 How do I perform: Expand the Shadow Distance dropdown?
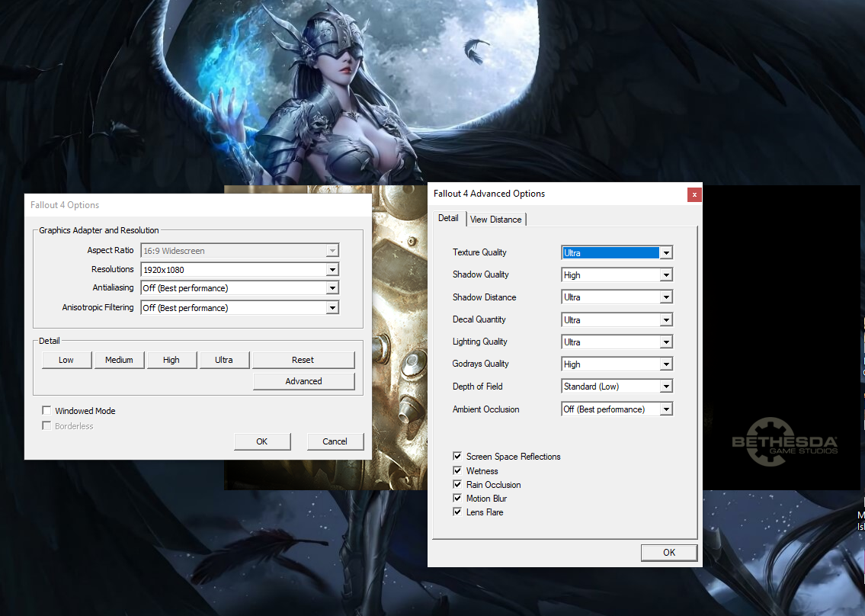pyautogui.click(x=617, y=297)
